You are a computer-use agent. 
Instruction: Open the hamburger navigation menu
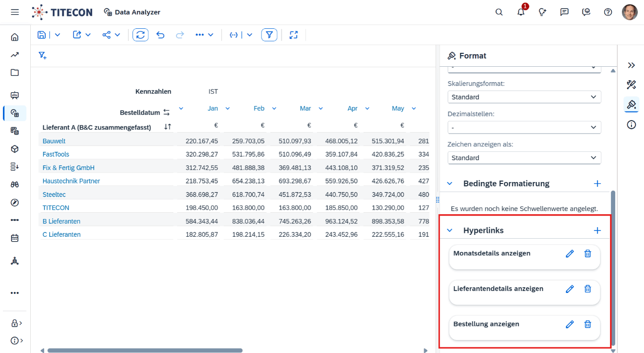15,12
